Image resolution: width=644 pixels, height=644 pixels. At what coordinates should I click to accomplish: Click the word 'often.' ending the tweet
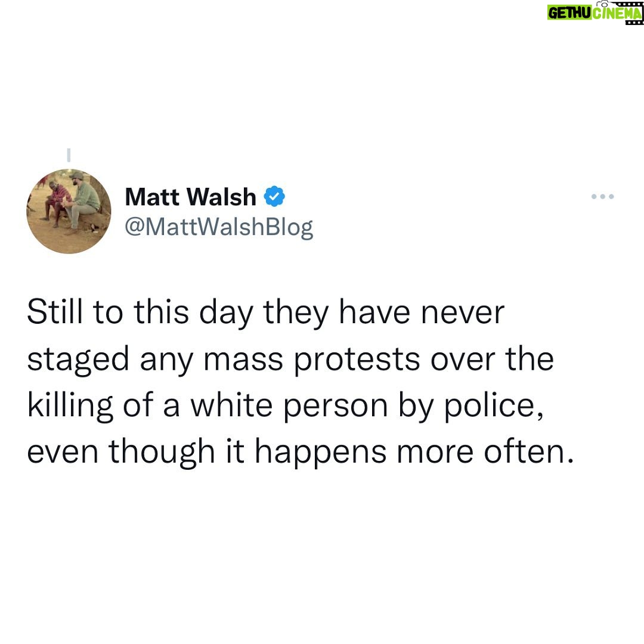pyautogui.click(x=528, y=452)
